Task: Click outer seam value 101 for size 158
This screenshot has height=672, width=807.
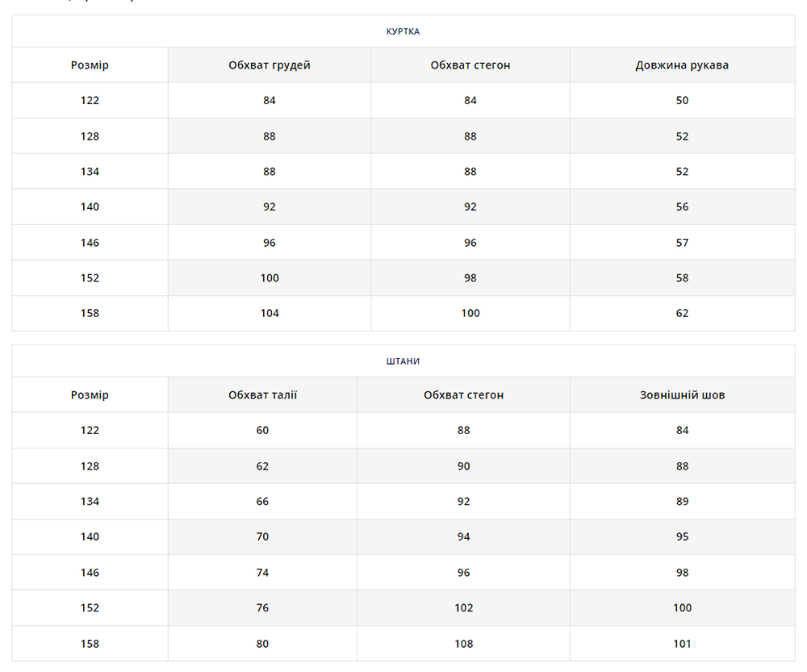Action: pos(682,644)
